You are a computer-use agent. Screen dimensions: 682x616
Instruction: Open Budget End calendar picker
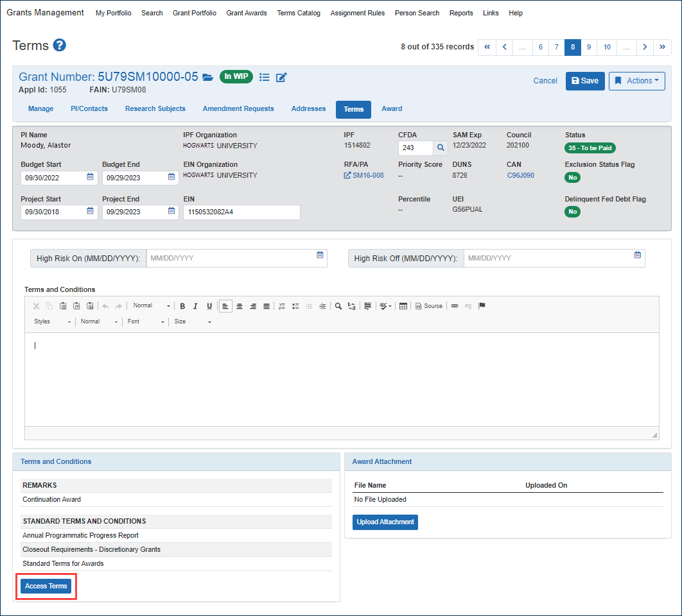[x=171, y=176]
